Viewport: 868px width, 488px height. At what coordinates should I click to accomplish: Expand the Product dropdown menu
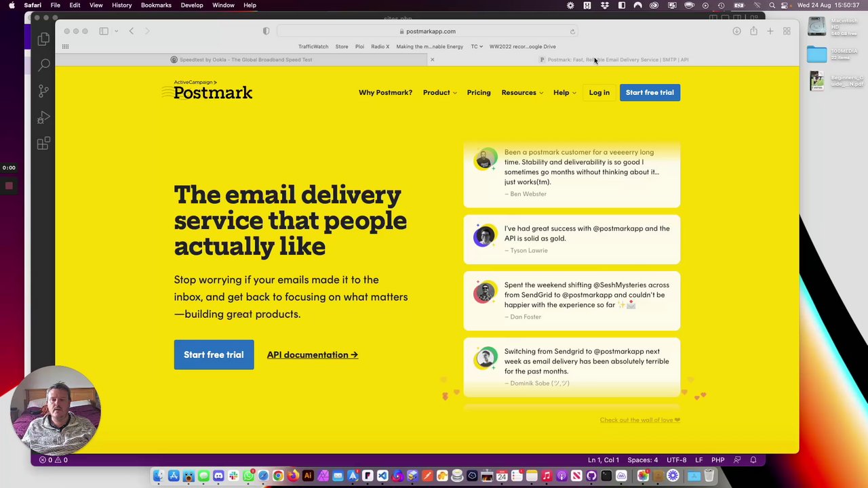(x=441, y=93)
